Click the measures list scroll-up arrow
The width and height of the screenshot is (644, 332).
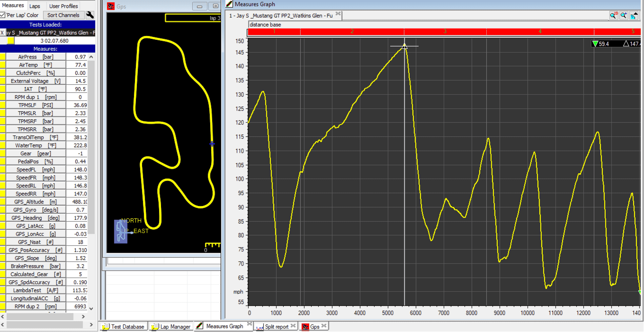coord(91,57)
